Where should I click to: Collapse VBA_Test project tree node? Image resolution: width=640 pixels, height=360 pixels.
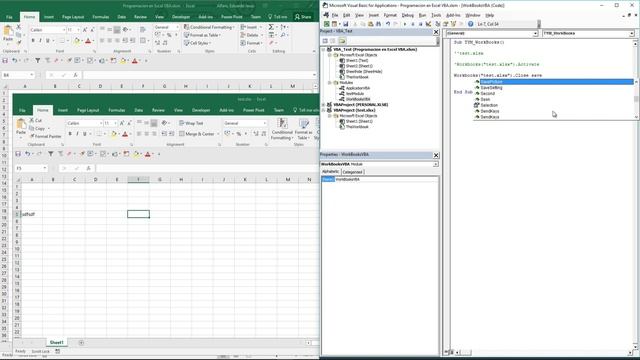coord(324,49)
